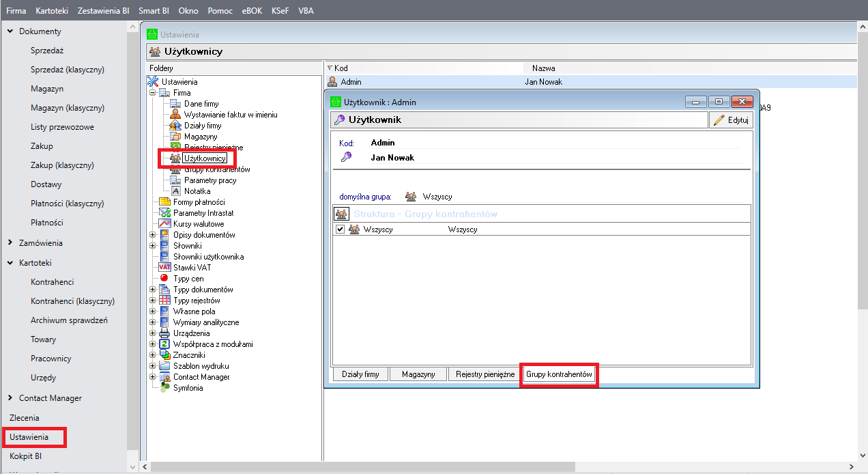Collapse the Dokumenty sidebar section
Screen dimensions: 868x474
click(10, 31)
